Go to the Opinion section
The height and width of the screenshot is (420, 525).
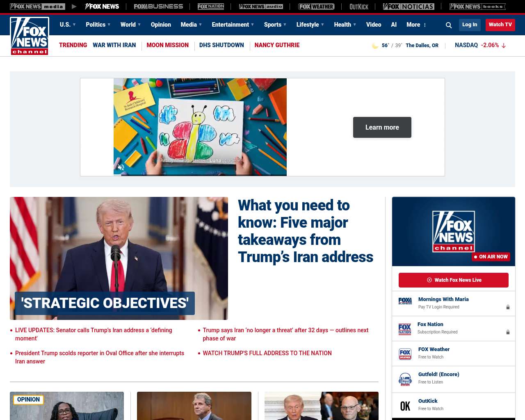point(161,25)
